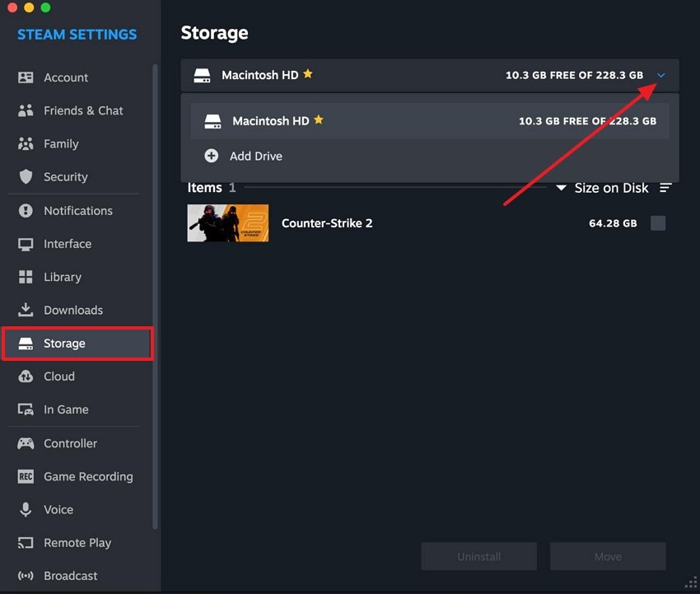This screenshot has width=700, height=594.
Task: Go to the In Game settings
Action: tap(77, 409)
